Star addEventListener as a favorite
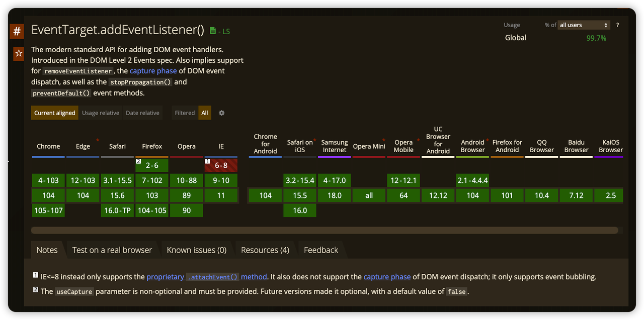Image resolution: width=644 pixels, height=320 pixels. click(18, 53)
